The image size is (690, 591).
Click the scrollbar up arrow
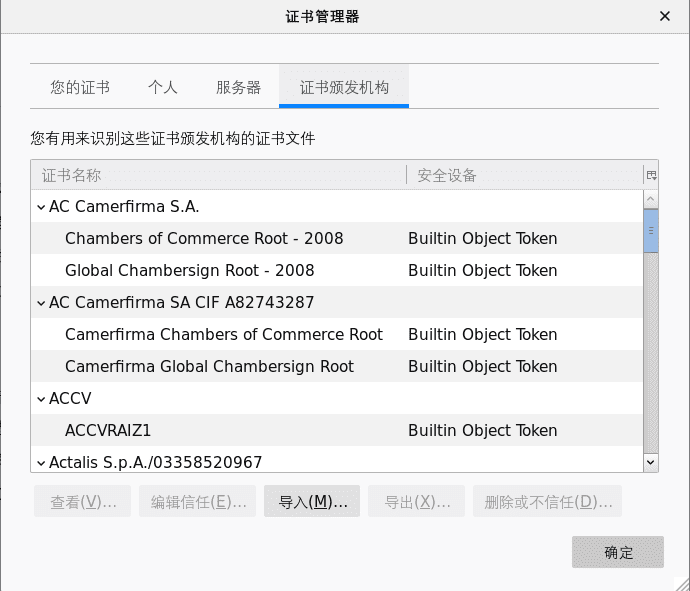tap(651, 199)
